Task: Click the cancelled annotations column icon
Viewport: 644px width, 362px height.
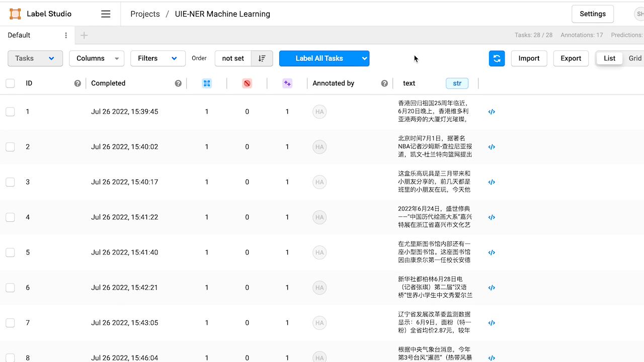Action: pyautogui.click(x=247, y=83)
